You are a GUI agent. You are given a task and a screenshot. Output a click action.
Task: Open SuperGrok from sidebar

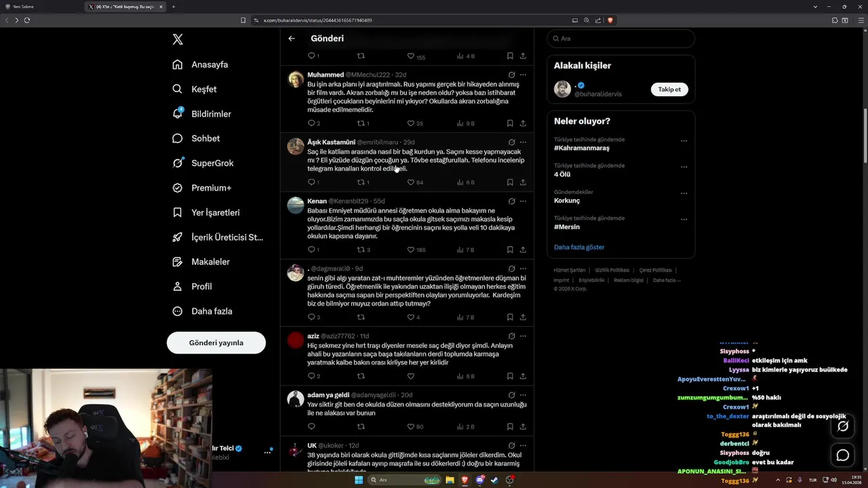[x=203, y=163]
